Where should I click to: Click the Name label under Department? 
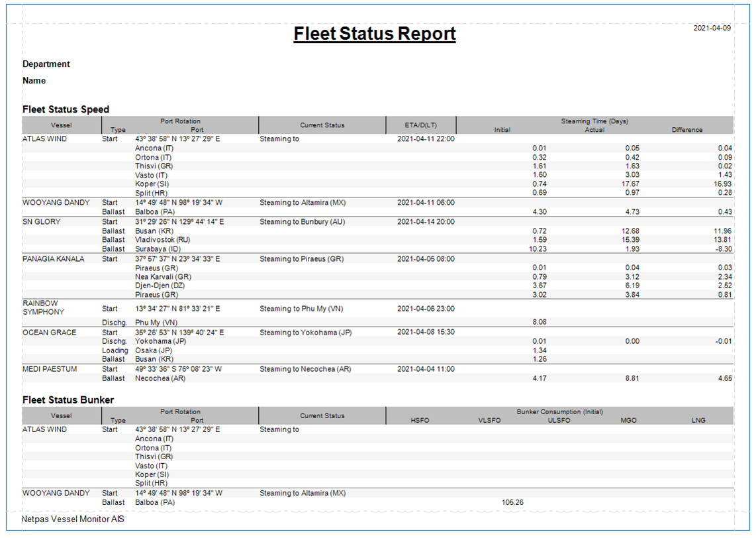tap(34, 81)
